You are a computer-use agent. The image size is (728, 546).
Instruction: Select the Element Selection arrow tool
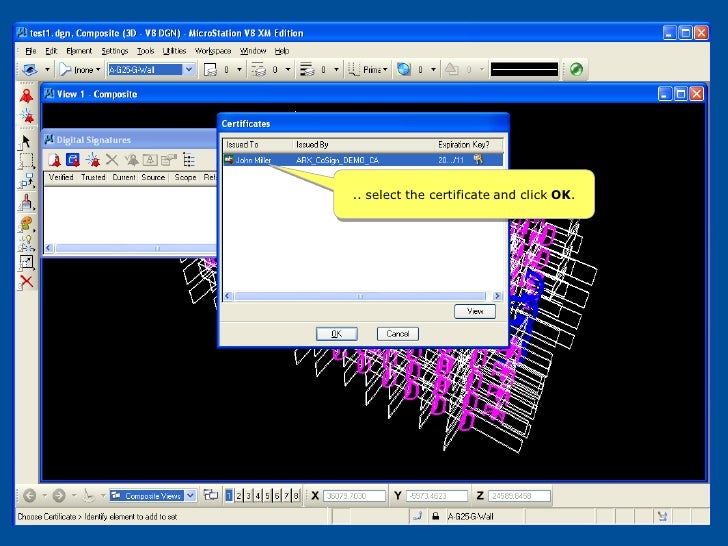pyautogui.click(x=26, y=143)
